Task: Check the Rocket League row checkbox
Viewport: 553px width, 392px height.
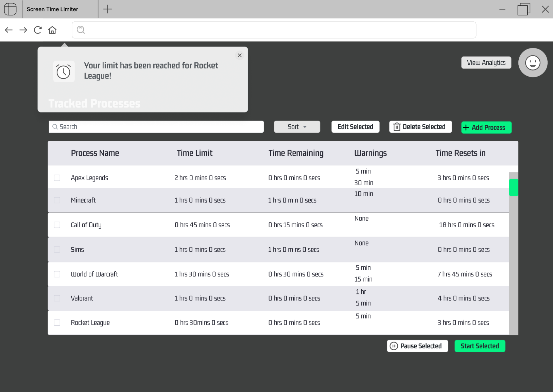Action: coord(57,322)
